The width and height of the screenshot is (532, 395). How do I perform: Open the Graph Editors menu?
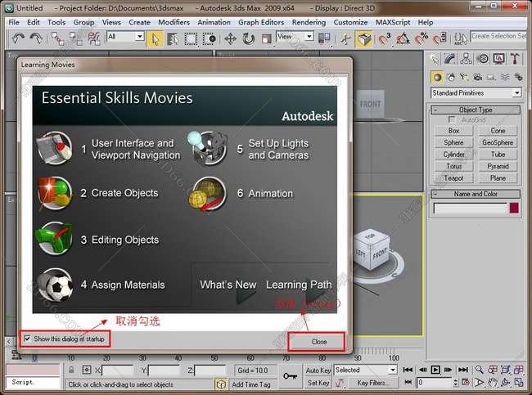[x=261, y=22]
